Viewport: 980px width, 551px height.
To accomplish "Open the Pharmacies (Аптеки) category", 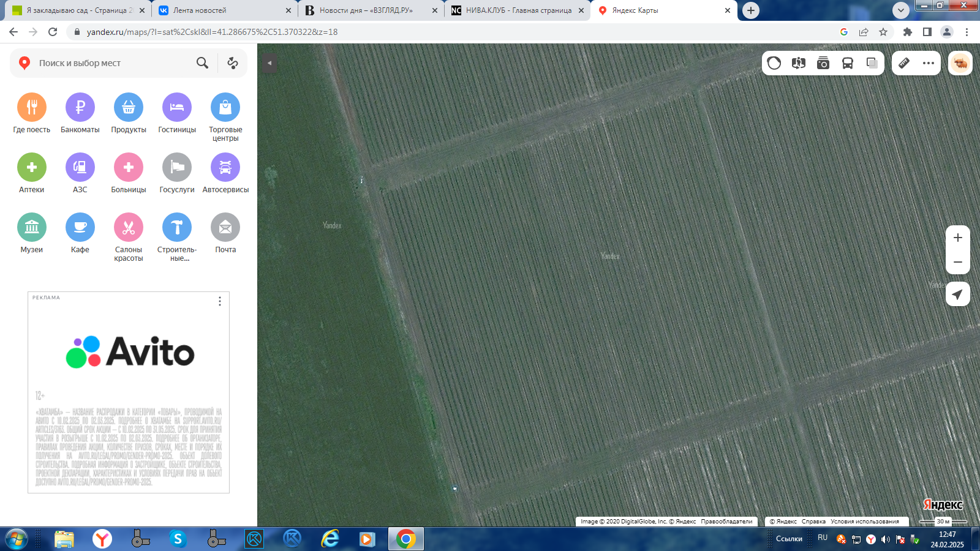I will pyautogui.click(x=32, y=168).
